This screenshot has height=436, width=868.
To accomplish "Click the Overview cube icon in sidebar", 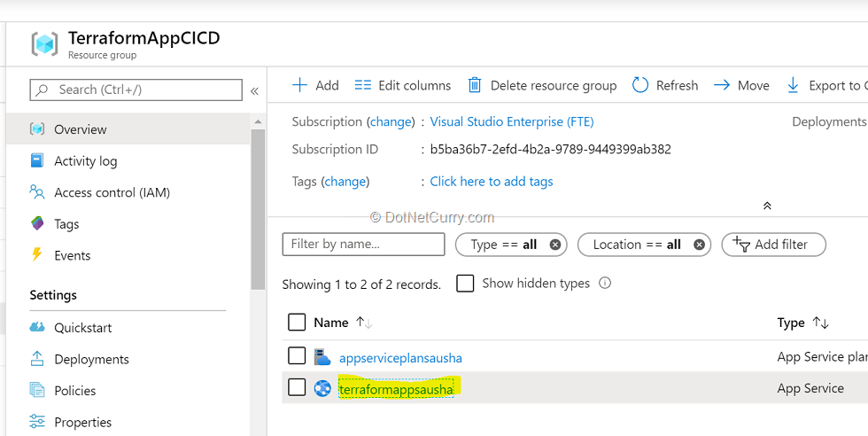I will pos(36,129).
